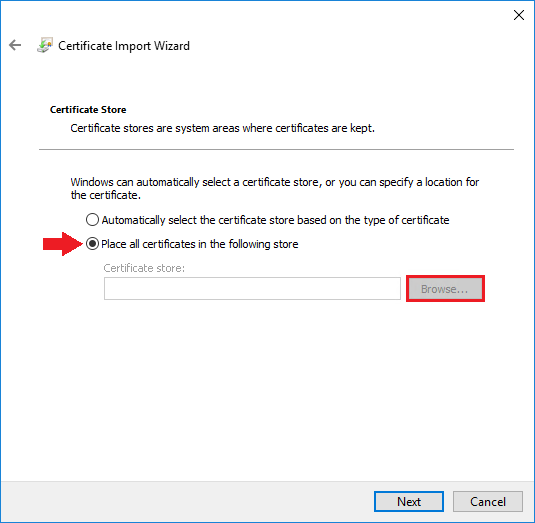
Task: Click the red arrow annotation pointing at radio
Action: pos(63,244)
